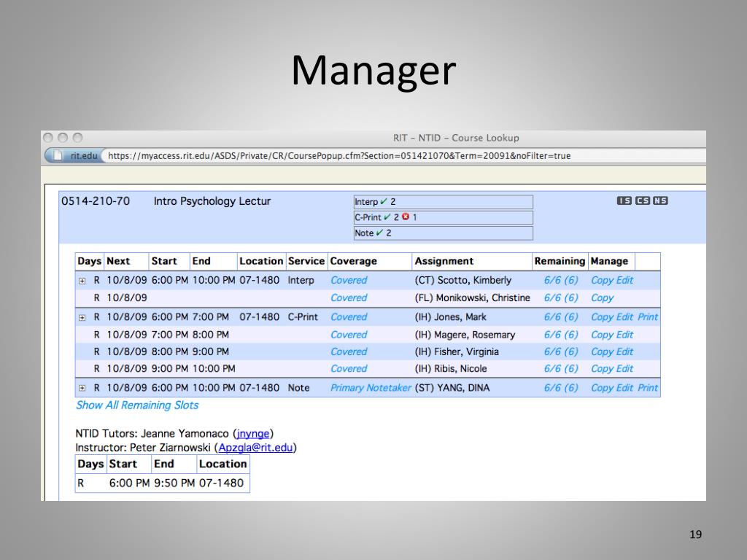The height and width of the screenshot is (560, 747).
Task: Click 6/6 (6) remaining for YANG, DINA
Action: coord(561,388)
